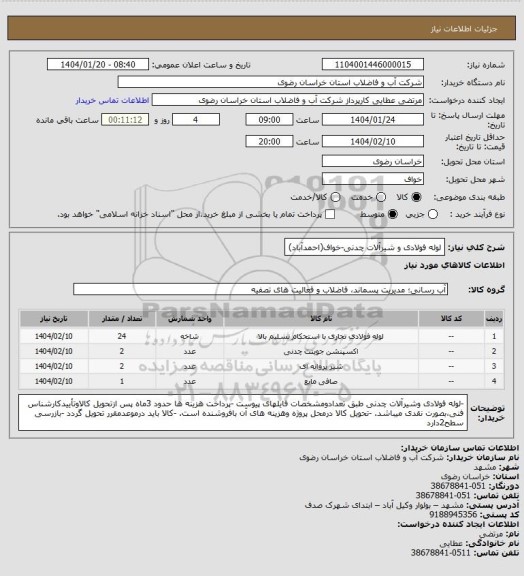This screenshot has height=576, width=524.
Task: Select item name لوله فولادی تجاری row
Action: pos(321,336)
